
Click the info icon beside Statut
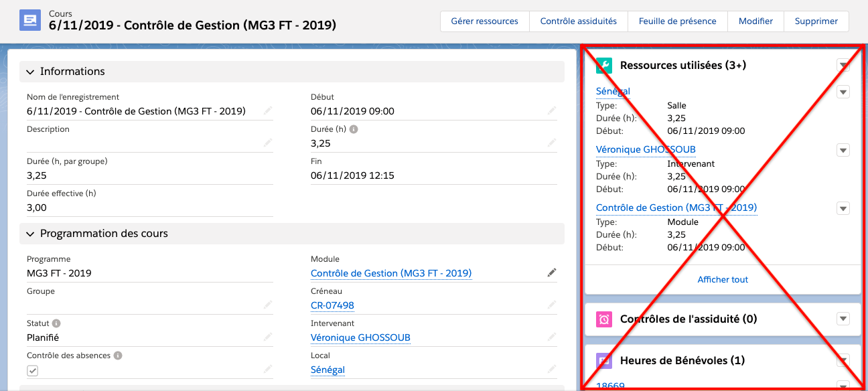point(56,323)
